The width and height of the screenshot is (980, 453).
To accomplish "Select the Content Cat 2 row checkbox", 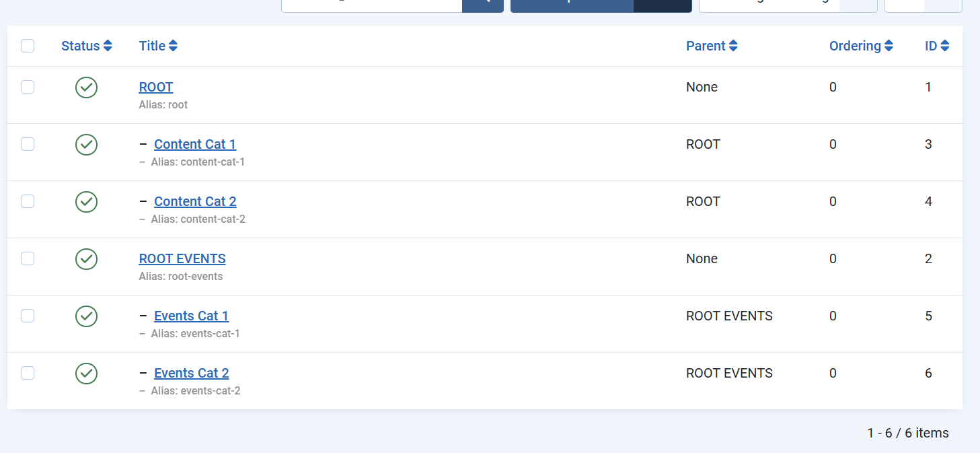I will [28, 201].
